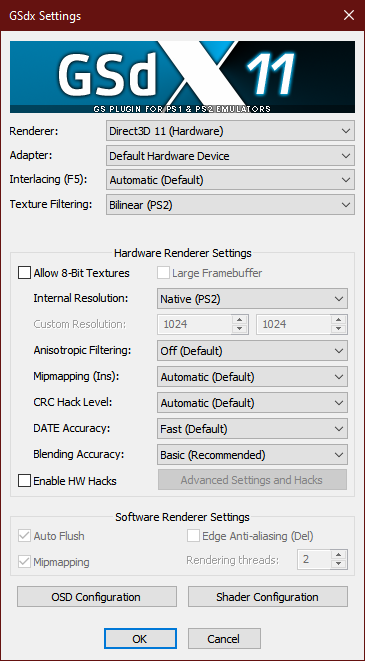
Task: Open OSD Configuration
Action: pos(97,597)
